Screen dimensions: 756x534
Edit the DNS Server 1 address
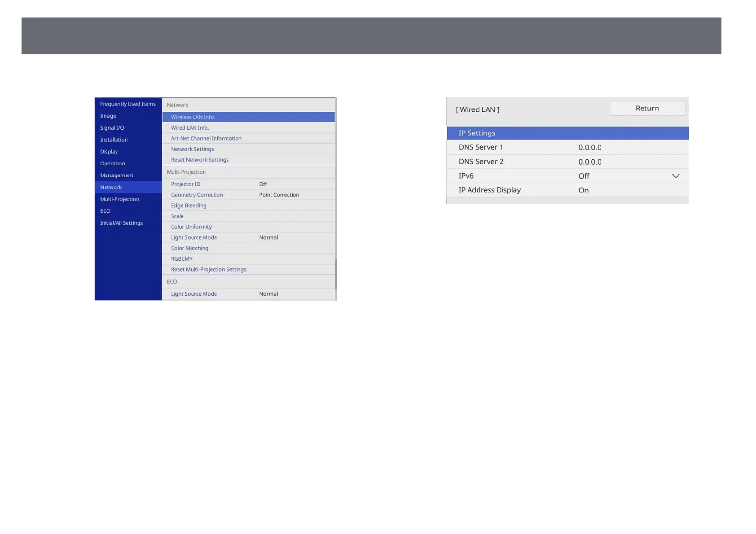click(567, 147)
